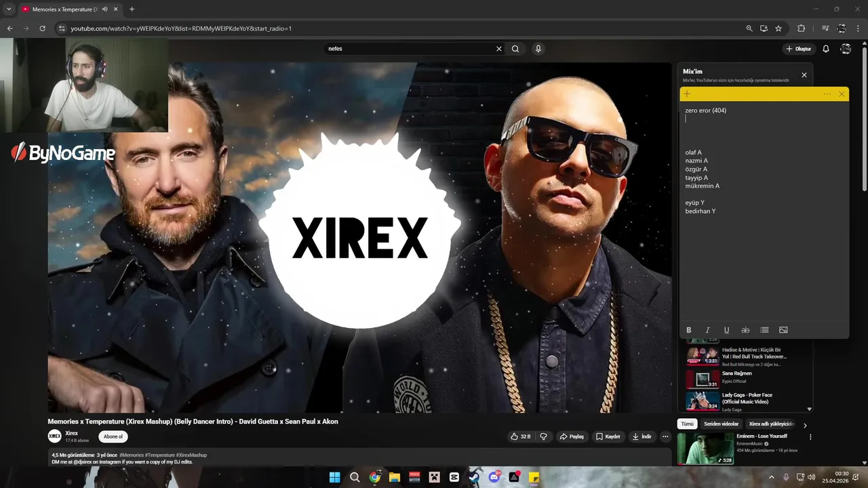Open Chrome extensions puzzle icon
The image size is (868, 488).
tap(801, 28)
